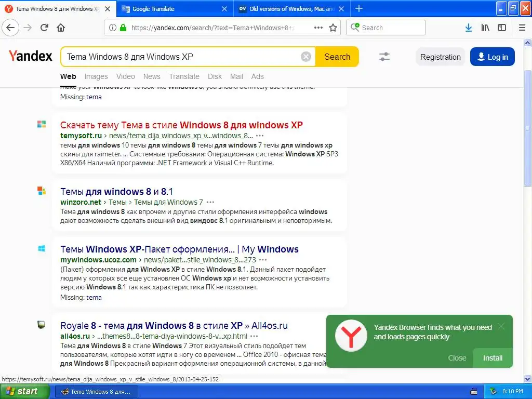Select taskbar item Tema Windows 8 для
This screenshot has height=399, width=532.
point(97,392)
